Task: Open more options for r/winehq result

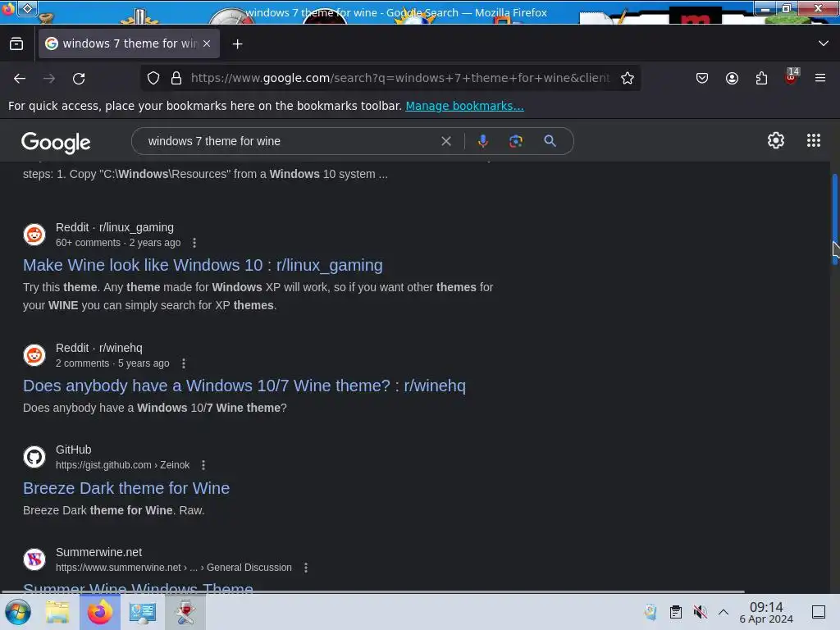Action: [184, 363]
